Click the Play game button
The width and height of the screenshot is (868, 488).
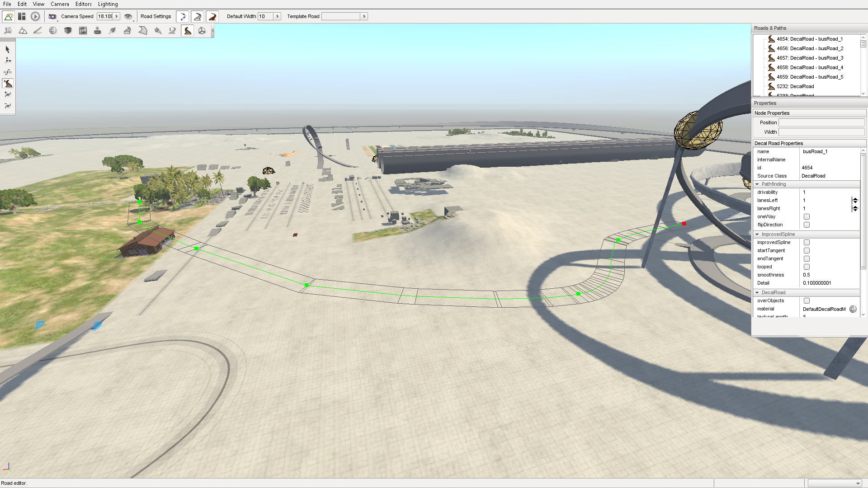coord(35,17)
